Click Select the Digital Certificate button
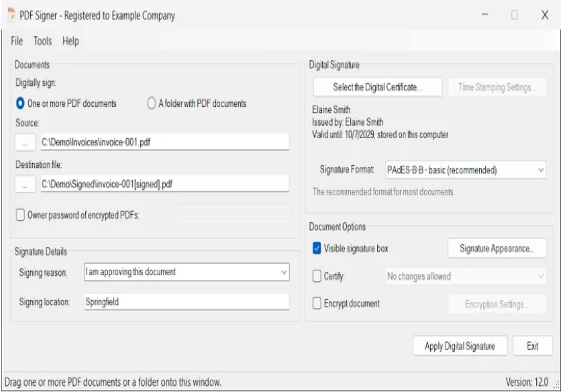Viewport: 561px width, 392px height. tap(377, 87)
